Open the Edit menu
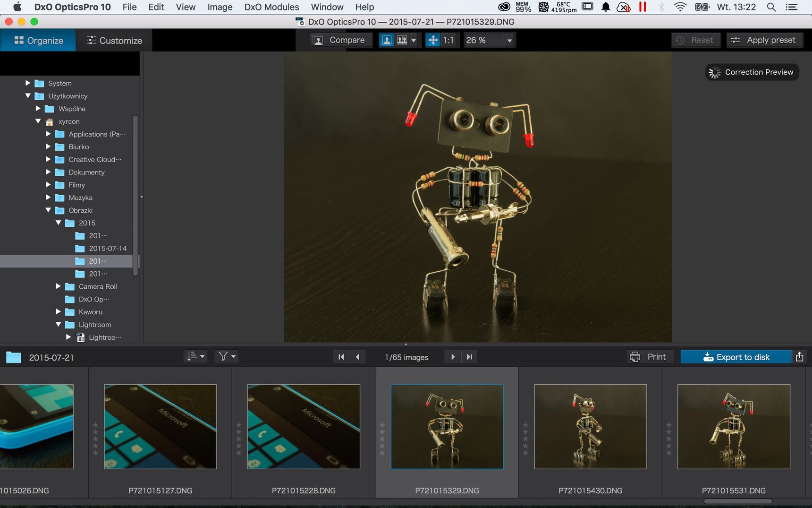 point(156,7)
